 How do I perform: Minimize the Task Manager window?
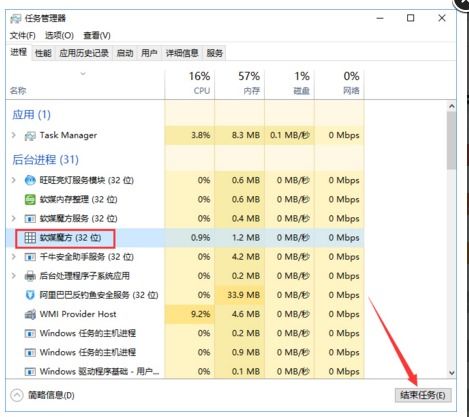[380, 18]
